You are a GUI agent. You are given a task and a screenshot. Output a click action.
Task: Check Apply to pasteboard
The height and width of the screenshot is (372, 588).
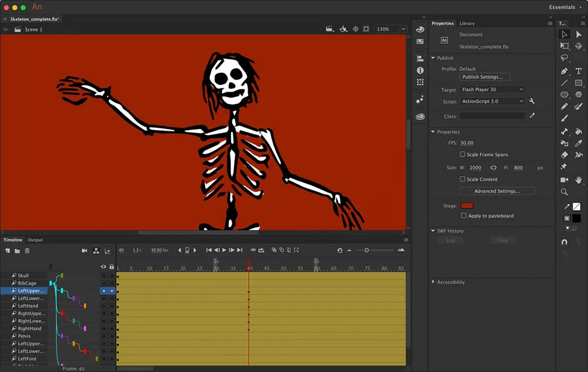(462, 215)
